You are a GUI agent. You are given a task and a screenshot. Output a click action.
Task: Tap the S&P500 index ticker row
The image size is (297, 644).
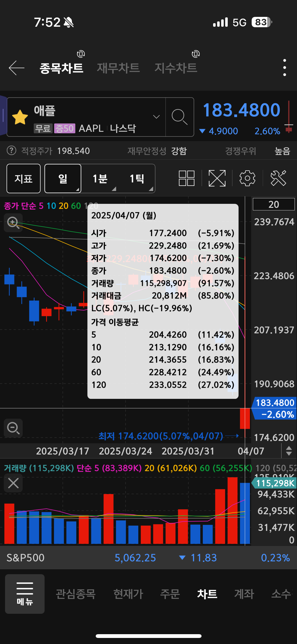[x=148, y=558]
